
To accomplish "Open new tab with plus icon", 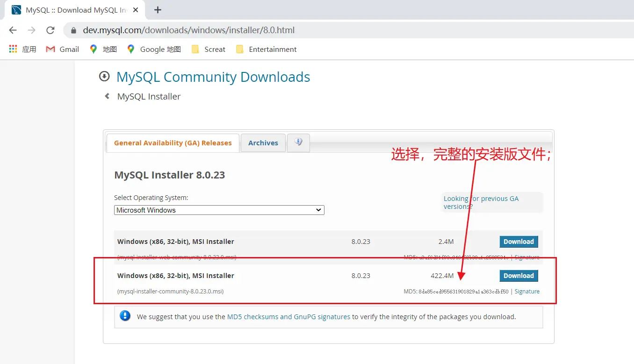I will 158,10.
